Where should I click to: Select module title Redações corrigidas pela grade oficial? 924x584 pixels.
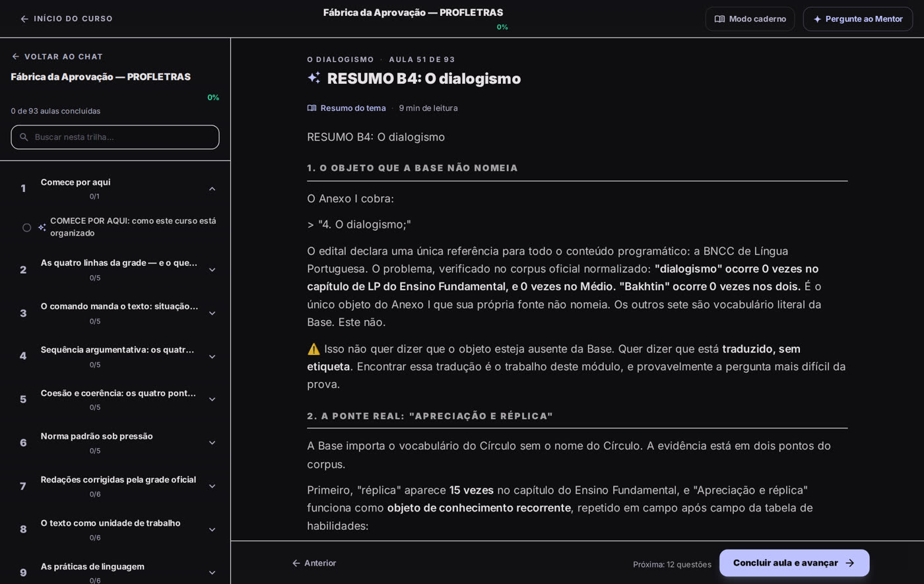pyautogui.click(x=118, y=480)
